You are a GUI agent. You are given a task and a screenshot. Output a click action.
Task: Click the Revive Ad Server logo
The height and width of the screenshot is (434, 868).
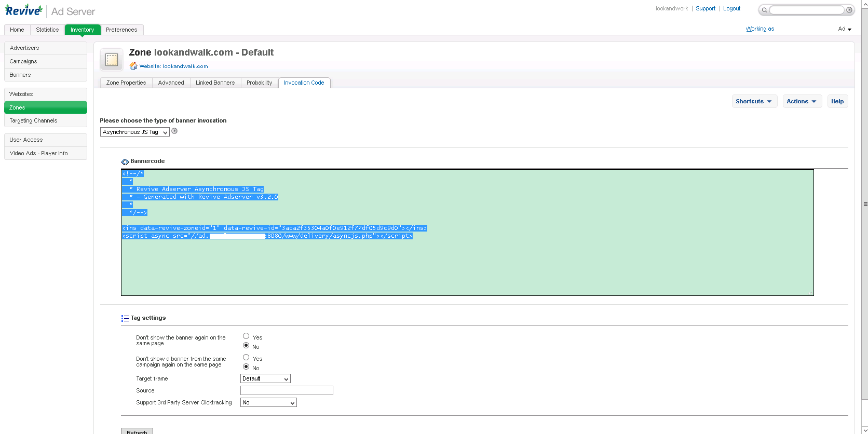click(x=50, y=11)
